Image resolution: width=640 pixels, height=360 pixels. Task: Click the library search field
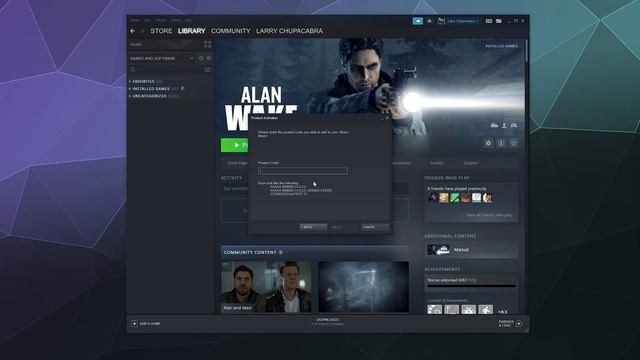coord(166,70)
